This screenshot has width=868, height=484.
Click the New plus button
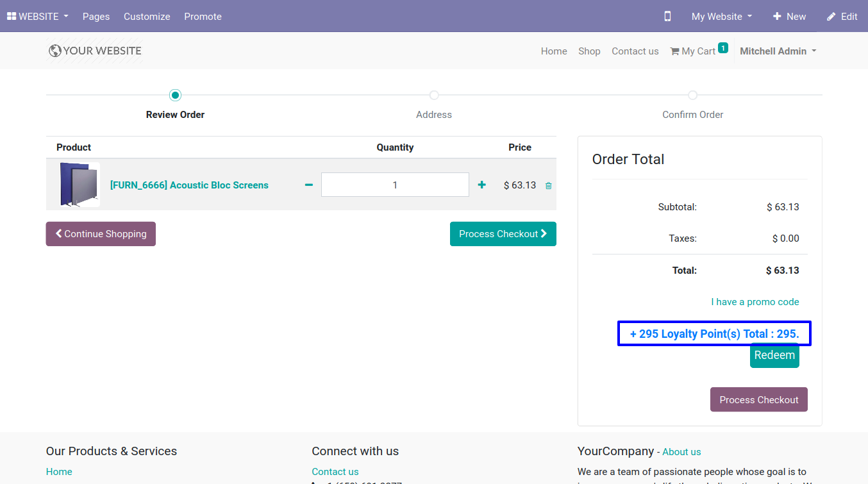pos(789,17)
